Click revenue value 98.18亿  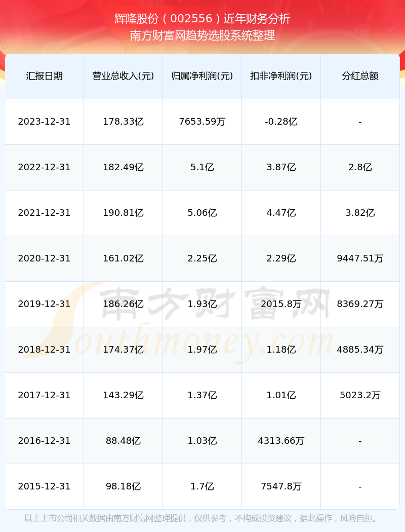click(x=124, y=486)
